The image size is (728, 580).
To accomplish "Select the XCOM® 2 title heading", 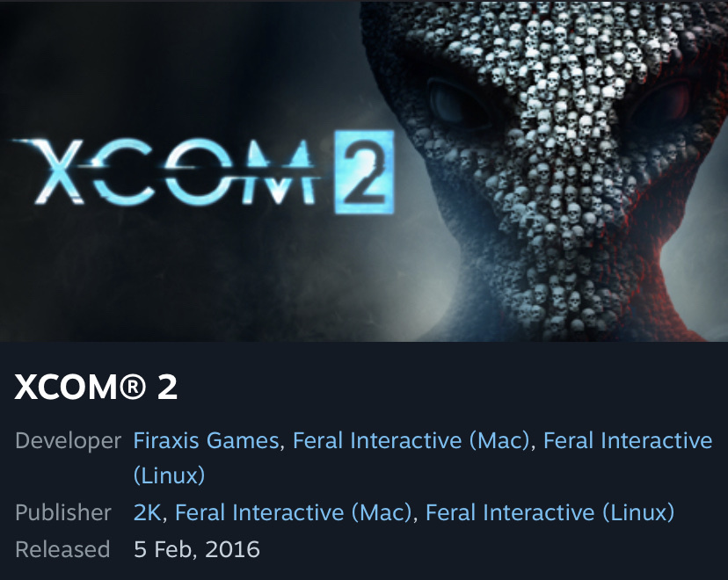I will point(96,387).
